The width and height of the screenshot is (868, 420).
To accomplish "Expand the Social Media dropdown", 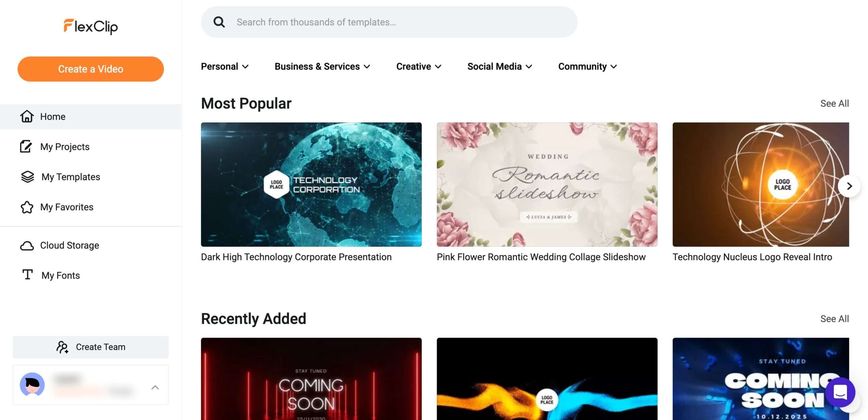I will pos(499,66).
